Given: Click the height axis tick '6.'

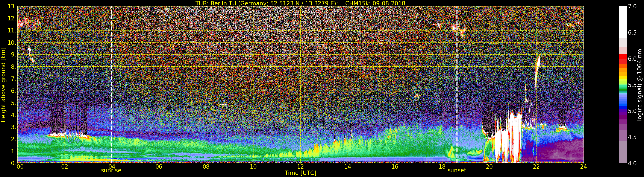Looking at the screenshot, I should pos(13,91).
